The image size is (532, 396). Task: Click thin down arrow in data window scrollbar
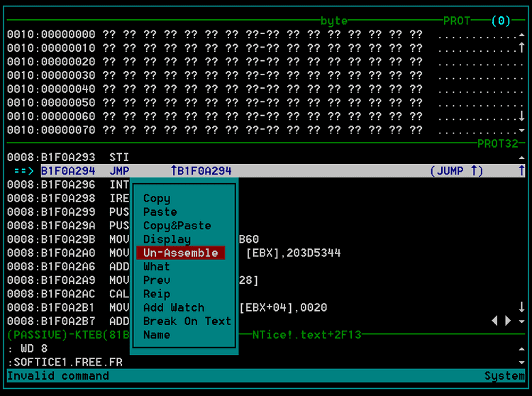coord(521,116)
